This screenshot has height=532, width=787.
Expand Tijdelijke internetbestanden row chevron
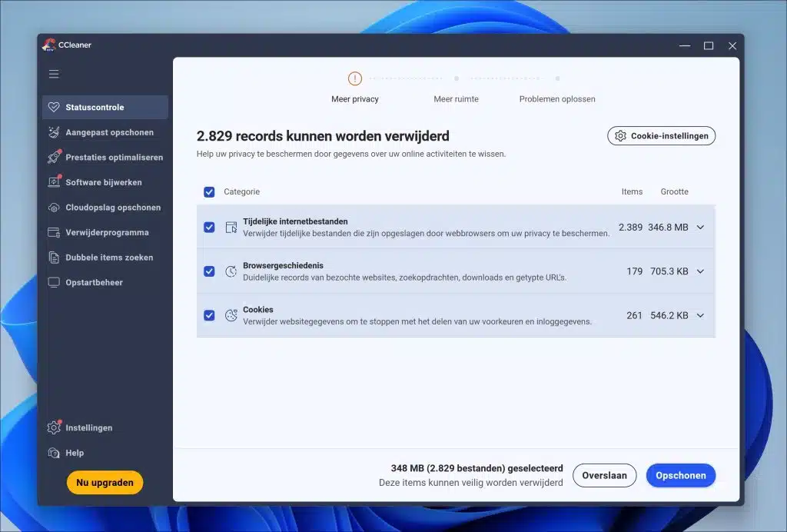700,228
